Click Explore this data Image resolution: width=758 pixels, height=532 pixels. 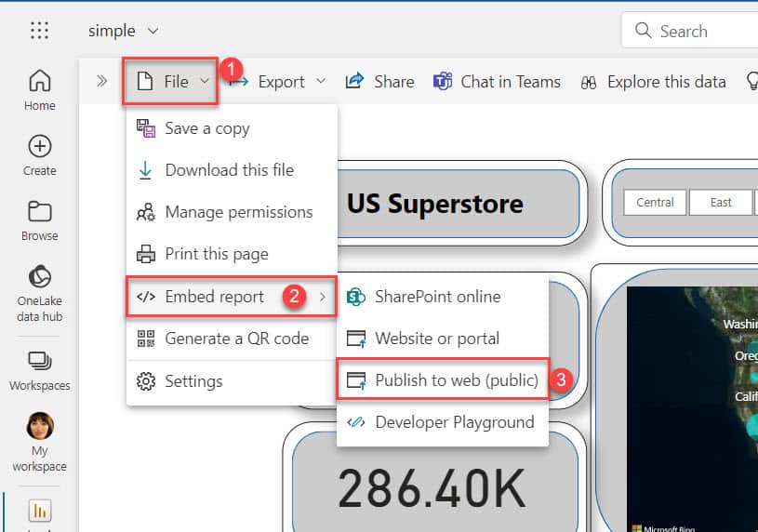(x=653, y=82)
